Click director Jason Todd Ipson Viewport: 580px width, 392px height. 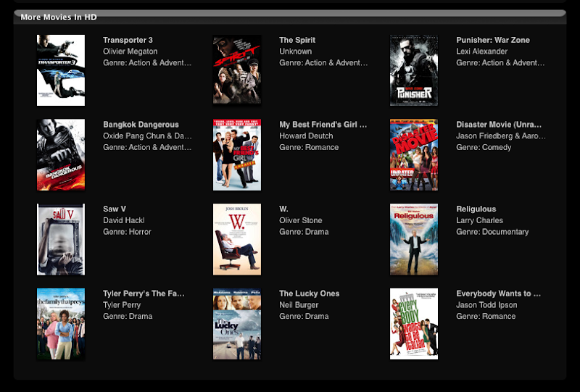coord(486,305)
